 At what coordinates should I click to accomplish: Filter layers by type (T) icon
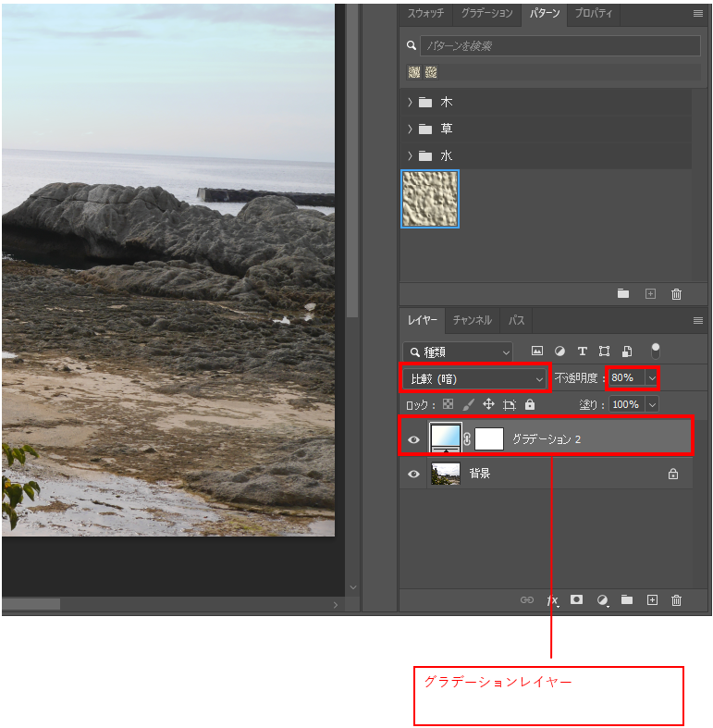[x=582, y=352]
